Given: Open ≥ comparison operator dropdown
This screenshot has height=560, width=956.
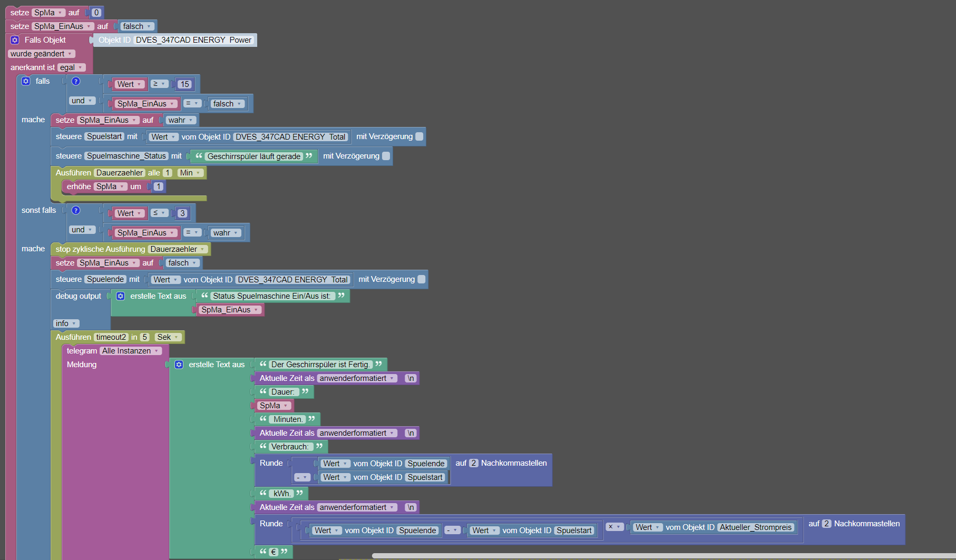Looking at the screenshot, I should click(159, 84).
